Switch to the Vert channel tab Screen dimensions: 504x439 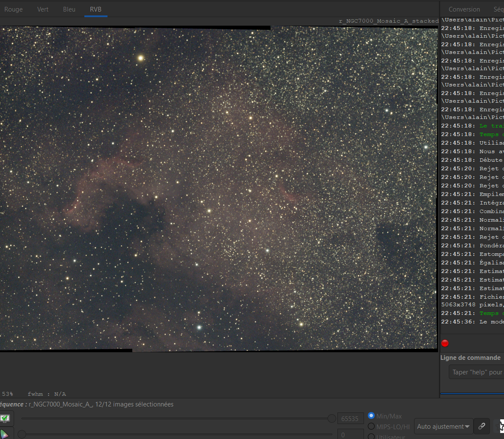pos(43,9)
